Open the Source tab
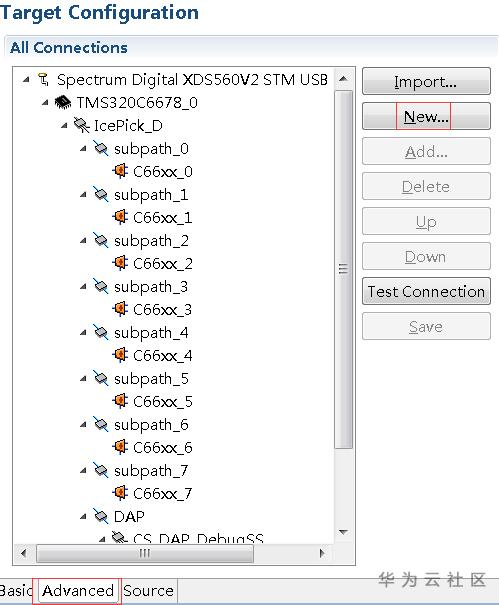The height and width of the screenshot is (605, 499). (149, 591)
